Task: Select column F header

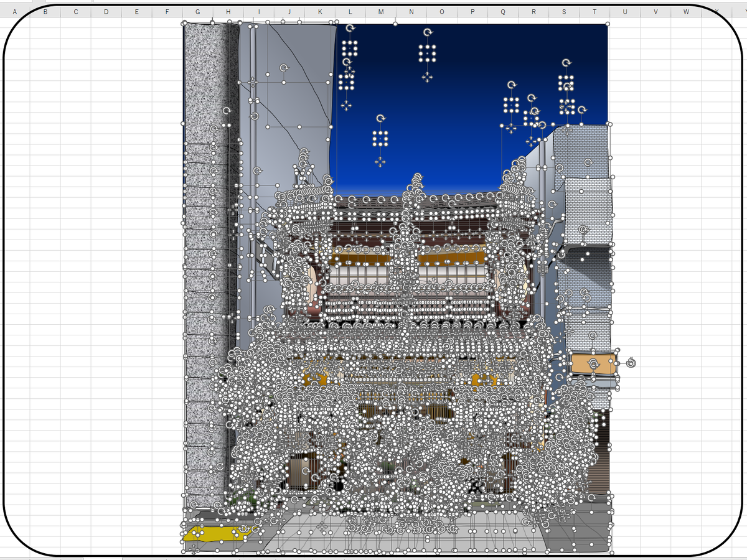Action: (167, 11)
